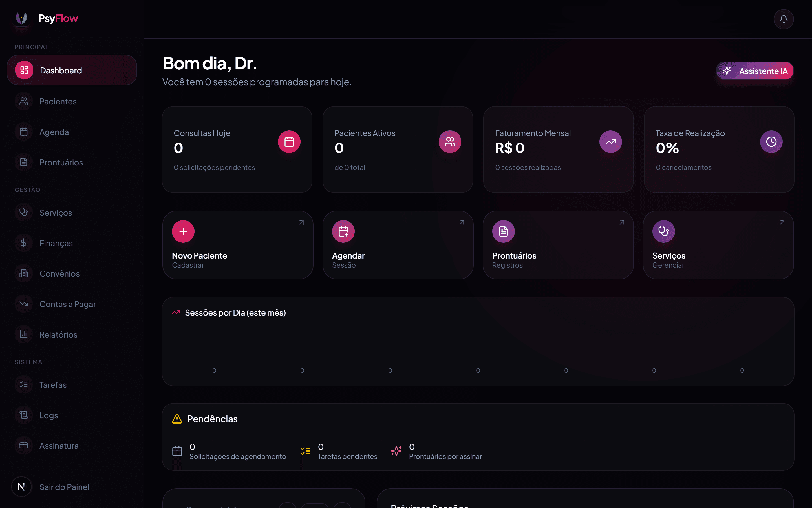Image resolution: width=812 pixels, height=508 pixels.
Task: Open Pacientes in the sidebar
Action: coord(72,101)
